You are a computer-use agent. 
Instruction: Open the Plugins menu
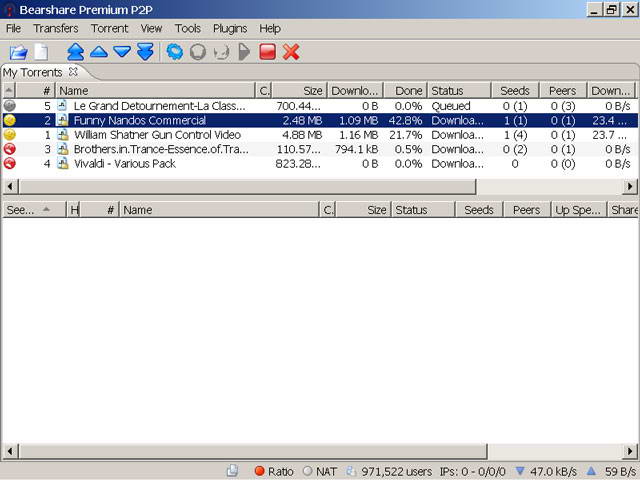[230, 29]
